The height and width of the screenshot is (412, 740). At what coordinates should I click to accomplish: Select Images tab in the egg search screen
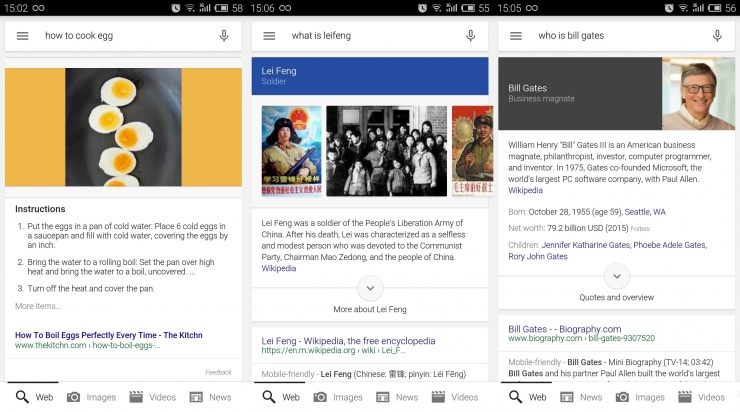91,397
